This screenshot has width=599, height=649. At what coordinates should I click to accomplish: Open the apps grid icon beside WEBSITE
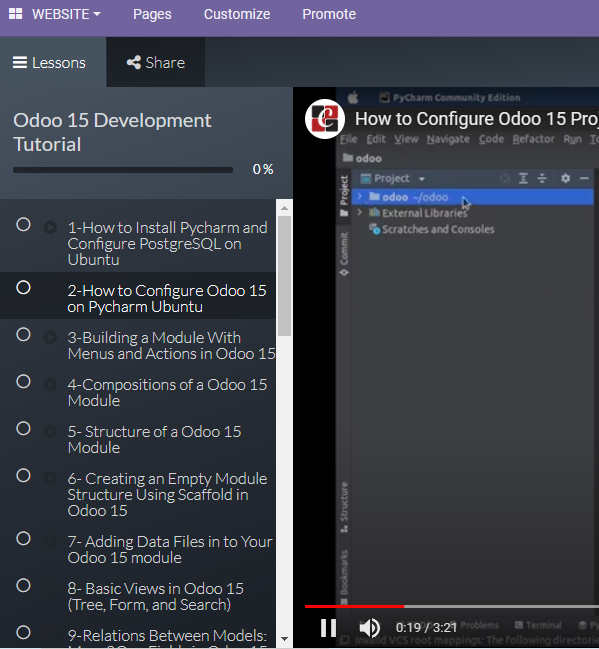pos(15,14)
